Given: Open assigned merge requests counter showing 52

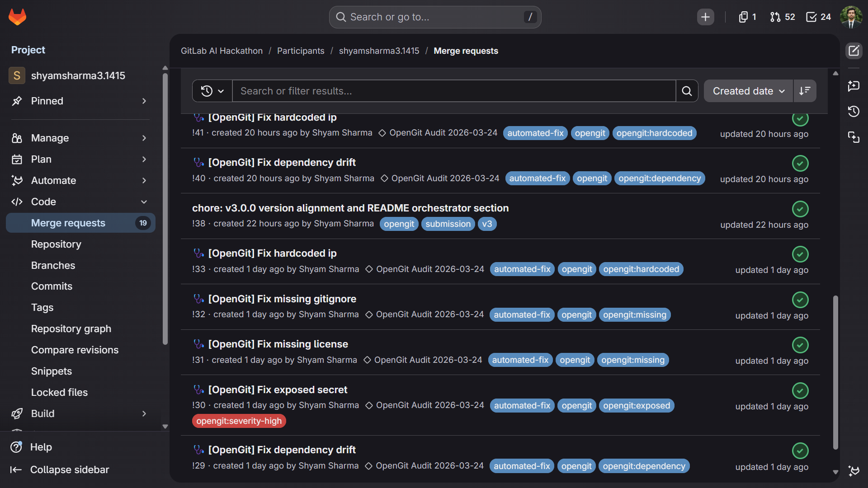Looking at the screenshot, I should 783,17.
